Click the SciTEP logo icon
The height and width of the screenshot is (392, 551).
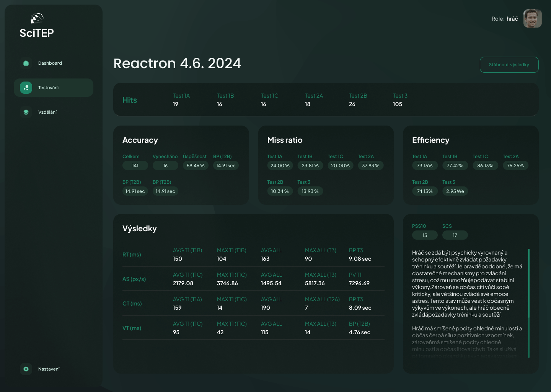37,18
